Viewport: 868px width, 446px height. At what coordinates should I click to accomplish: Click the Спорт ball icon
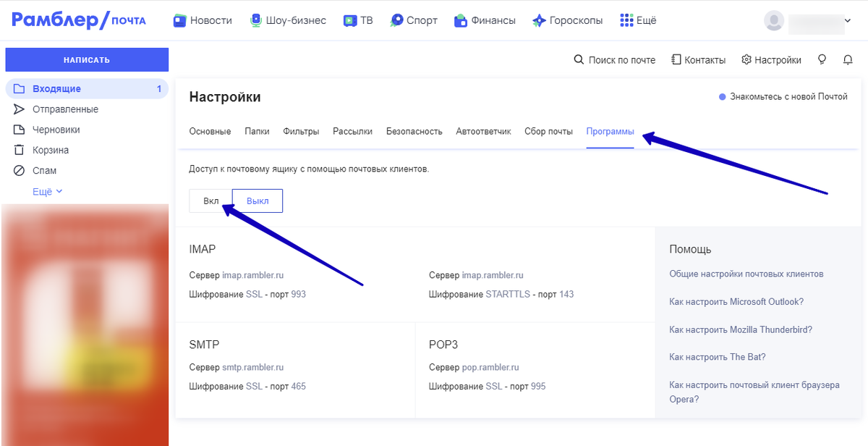pos(396,20)
